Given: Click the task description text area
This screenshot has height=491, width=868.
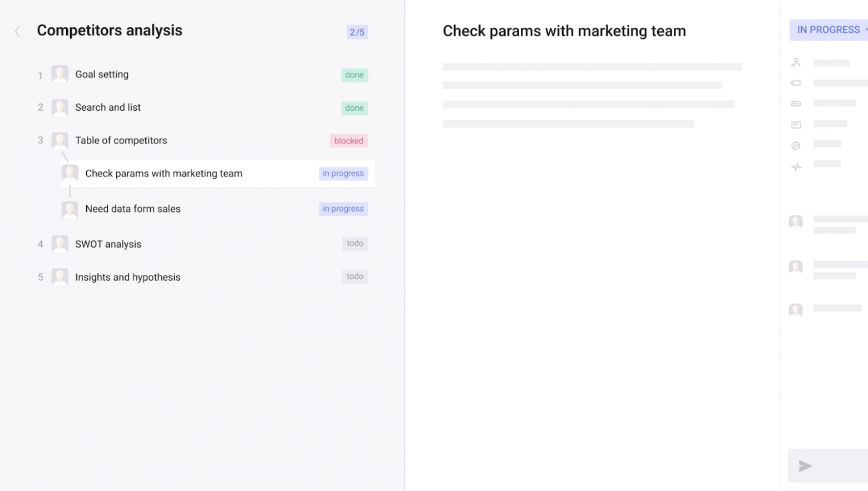Looking at the screenshot, I should (x=591, y=95).
